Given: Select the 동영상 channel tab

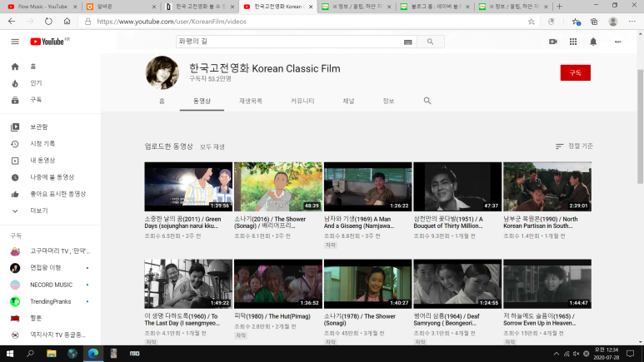Looking at the screenshot, I should pos(202,101).
